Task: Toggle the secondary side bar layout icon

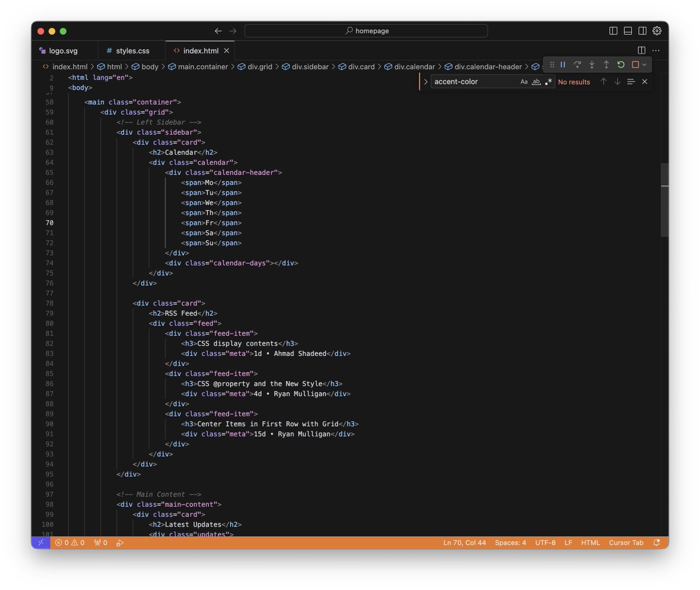Action: [642, 31]
